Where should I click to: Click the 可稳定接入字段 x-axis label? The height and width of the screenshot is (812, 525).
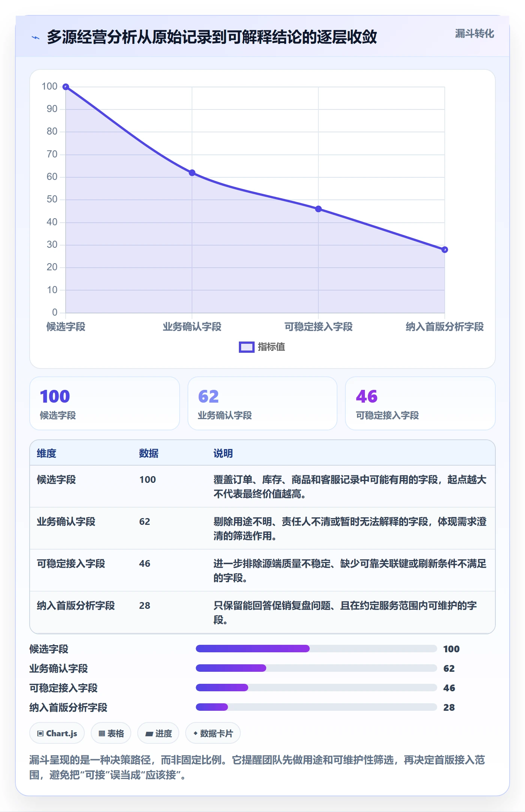tap(318, 327)
